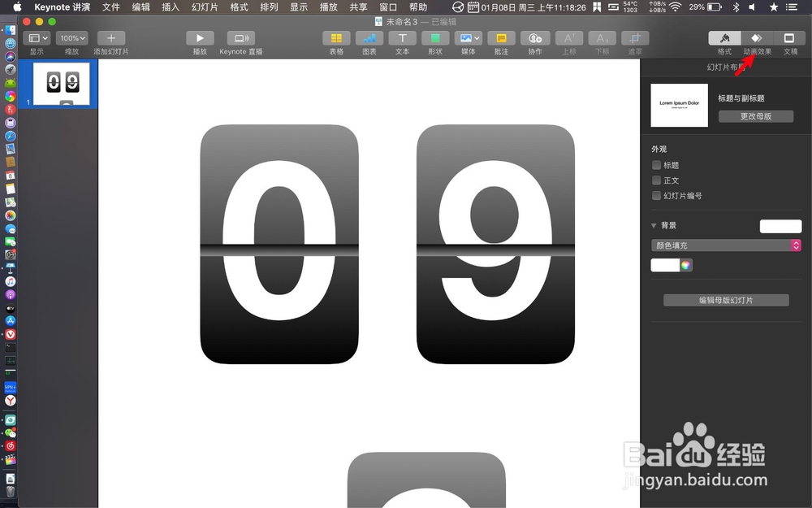812x508 pixels.
Task: Open the Share menu
Action: pyautogui.click(x=358, y=7)
